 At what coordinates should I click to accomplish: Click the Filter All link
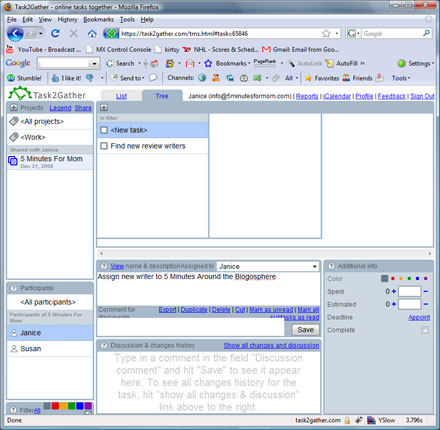pos(37,410)
